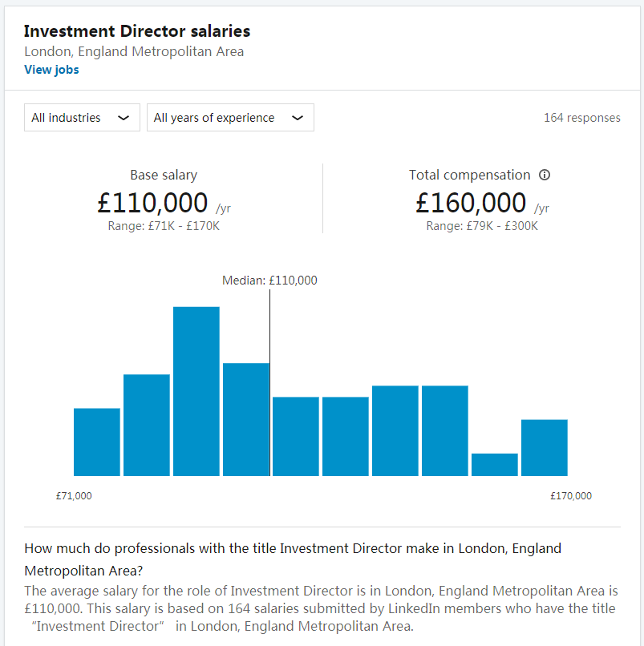
Task: Click the bar immediately right of the median line
Action: (296, 436)
